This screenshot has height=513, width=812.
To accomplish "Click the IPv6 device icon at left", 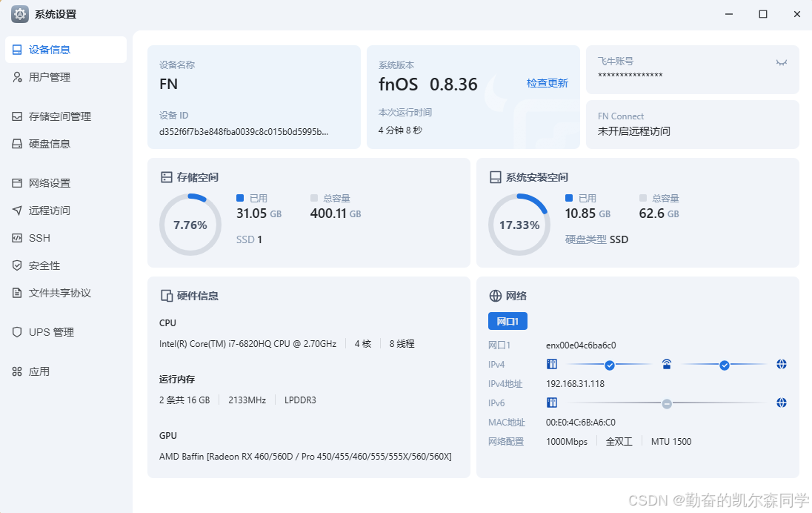I will click(552, 403).
